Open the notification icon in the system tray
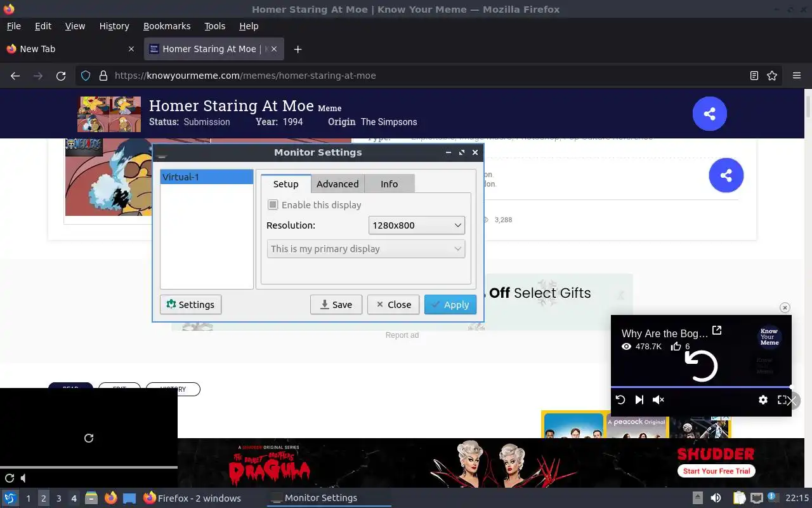Screen dimensions: 812x508 pos(773,497)
